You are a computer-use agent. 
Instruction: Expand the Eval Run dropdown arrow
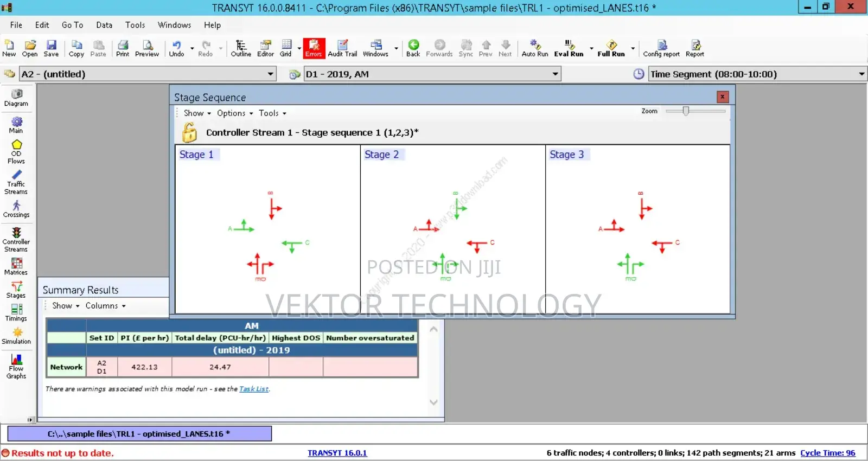coord(591,48)
